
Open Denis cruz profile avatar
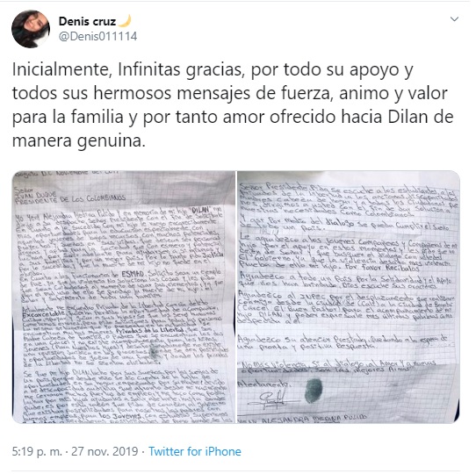pos(31,29)
